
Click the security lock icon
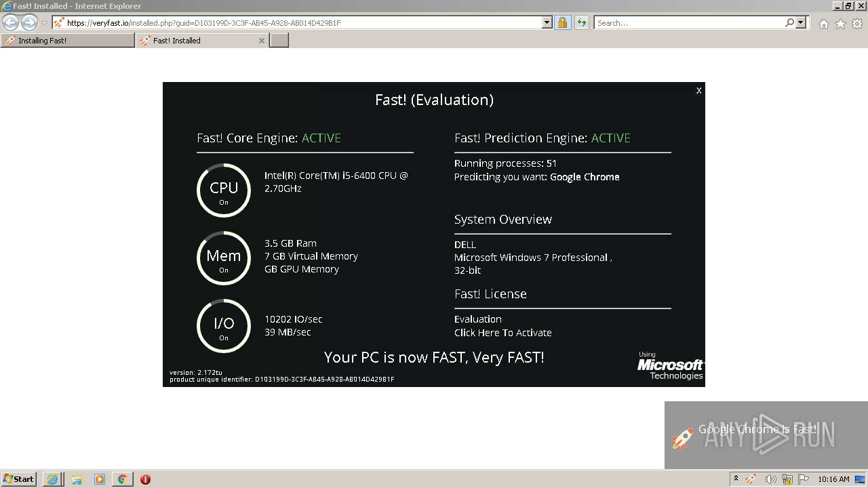click(562, 22)
